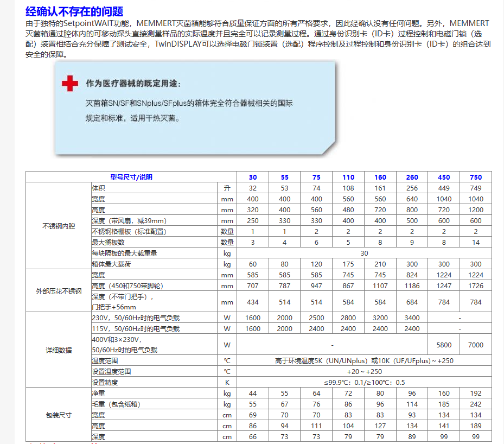
Task: Select the 外部压花不锈钢 category cell
Action: pos(59,291)
